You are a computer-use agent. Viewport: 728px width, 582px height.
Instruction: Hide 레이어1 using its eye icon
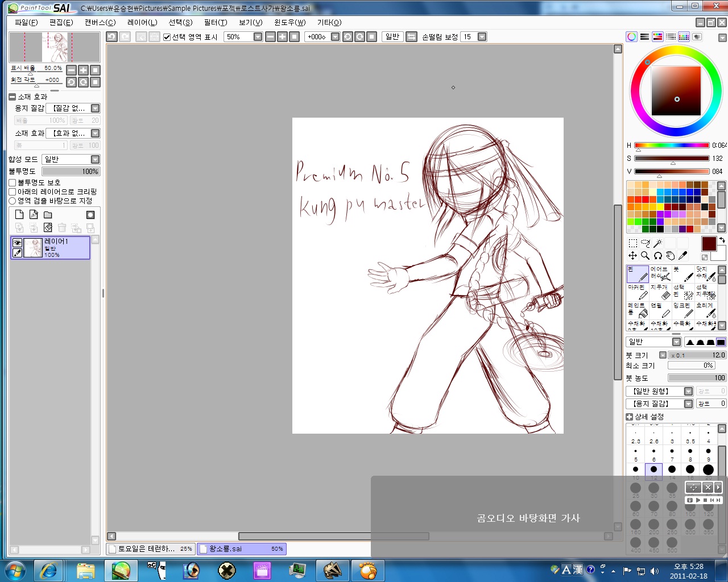pos(17,243)
